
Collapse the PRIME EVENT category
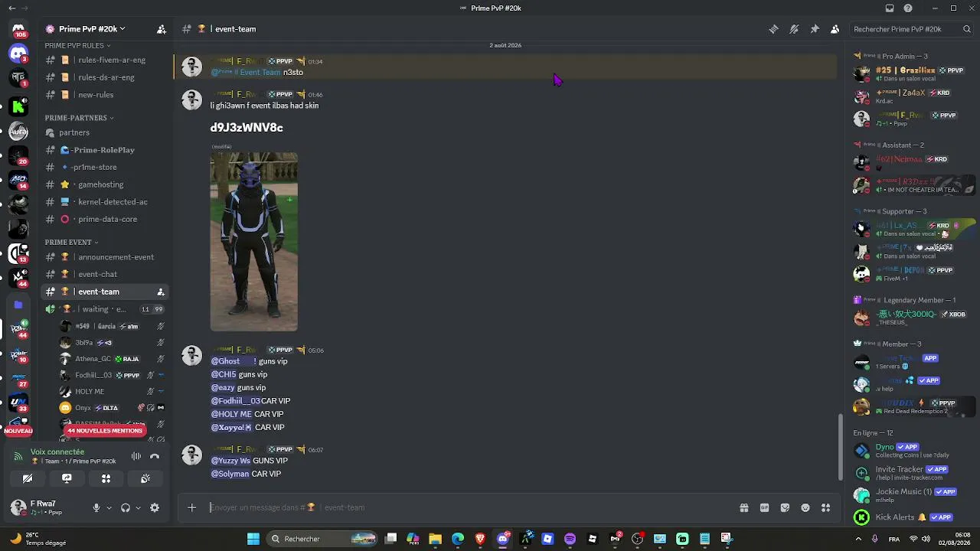click(x=71, y=243)
